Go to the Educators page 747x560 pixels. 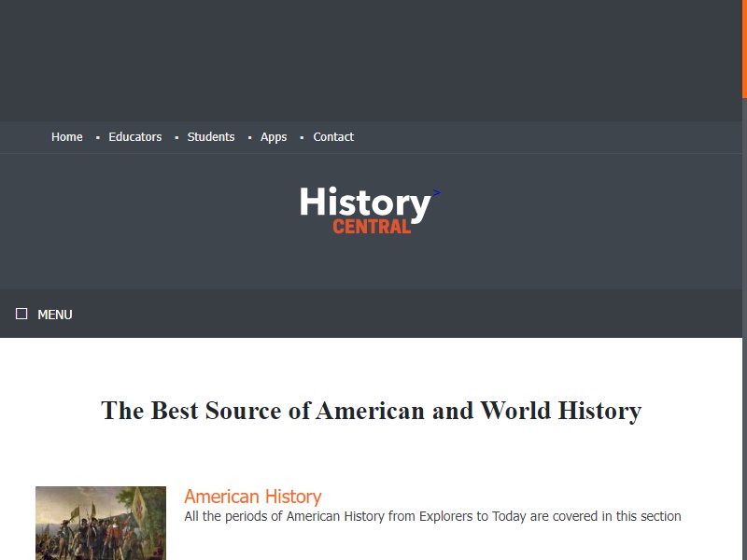pos(134,137)
